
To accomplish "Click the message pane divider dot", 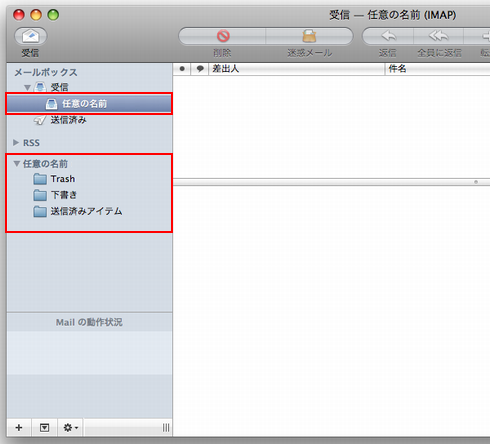I will 476,182.
